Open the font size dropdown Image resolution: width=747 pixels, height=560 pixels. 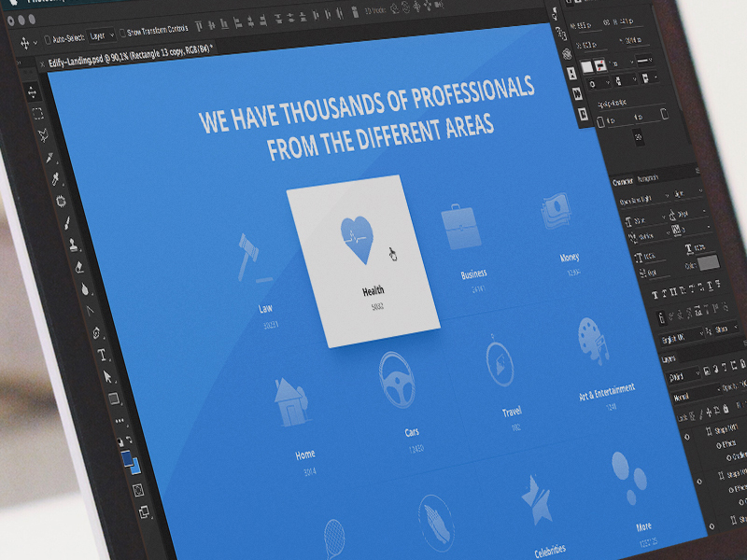(645, 219)
